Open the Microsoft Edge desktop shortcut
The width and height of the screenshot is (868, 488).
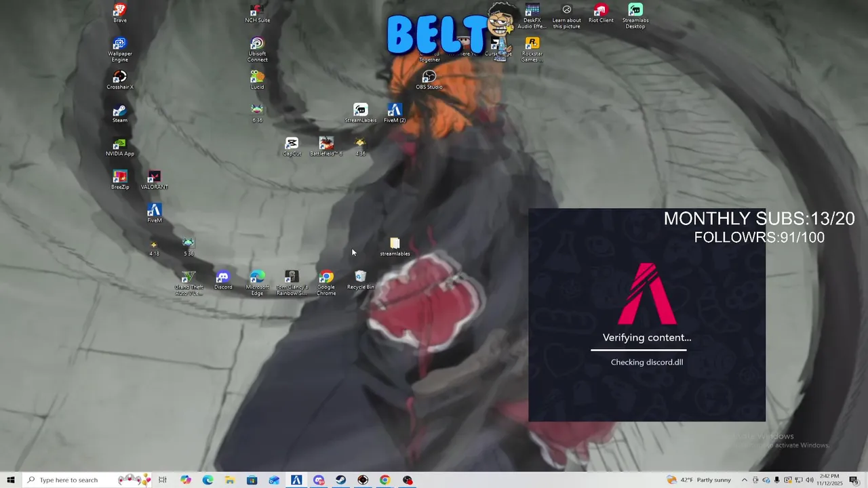tap(257, 283)
